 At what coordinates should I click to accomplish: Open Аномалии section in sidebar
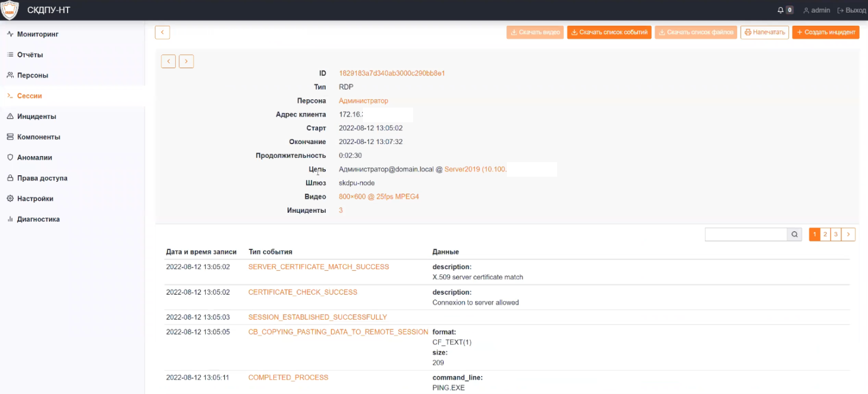(x=34, y=158)
